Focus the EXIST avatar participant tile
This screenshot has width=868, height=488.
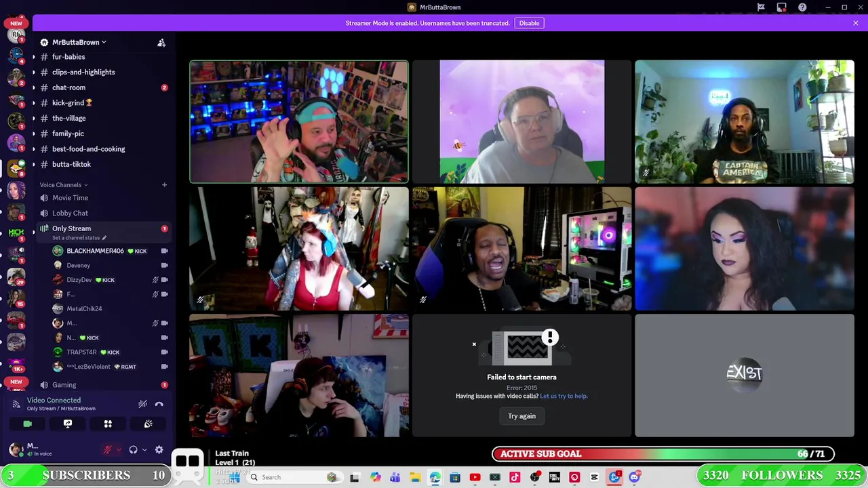click(x=745, y=375)
